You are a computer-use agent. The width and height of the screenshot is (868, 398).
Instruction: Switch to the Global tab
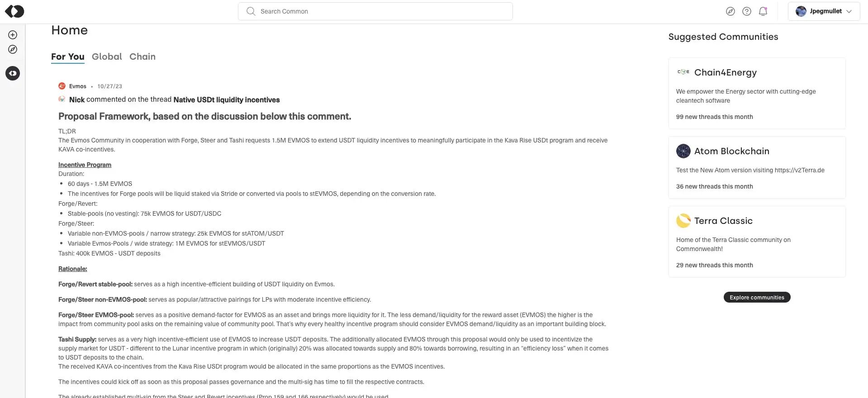pyautogui.click(x=107, y=57)
